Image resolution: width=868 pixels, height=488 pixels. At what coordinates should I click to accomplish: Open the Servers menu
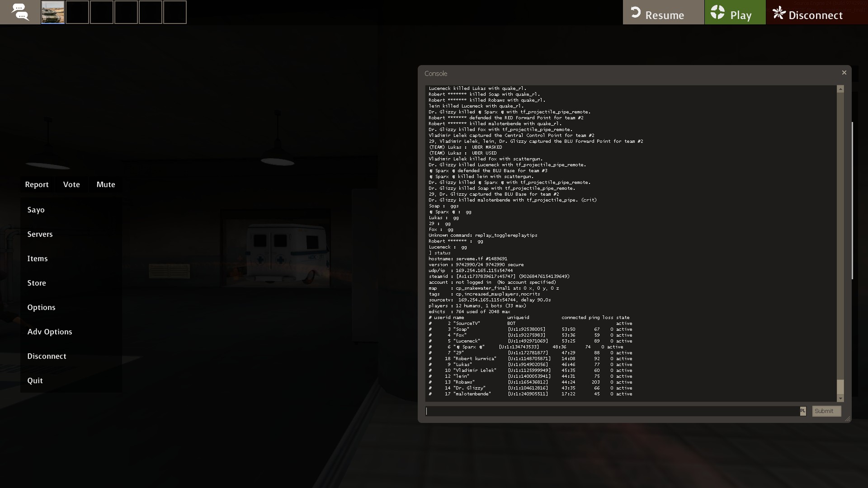pyautogui.click(x=40, y=234)
